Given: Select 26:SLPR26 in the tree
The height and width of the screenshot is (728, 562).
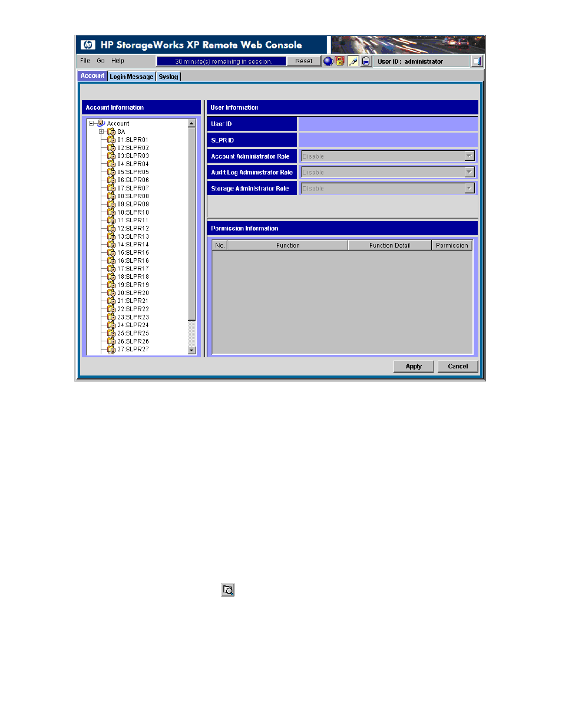Looking at the screenshot, I should pos(133,341).
